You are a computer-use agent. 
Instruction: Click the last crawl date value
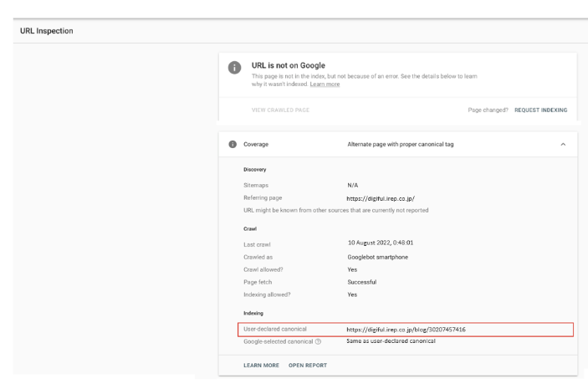381,243
